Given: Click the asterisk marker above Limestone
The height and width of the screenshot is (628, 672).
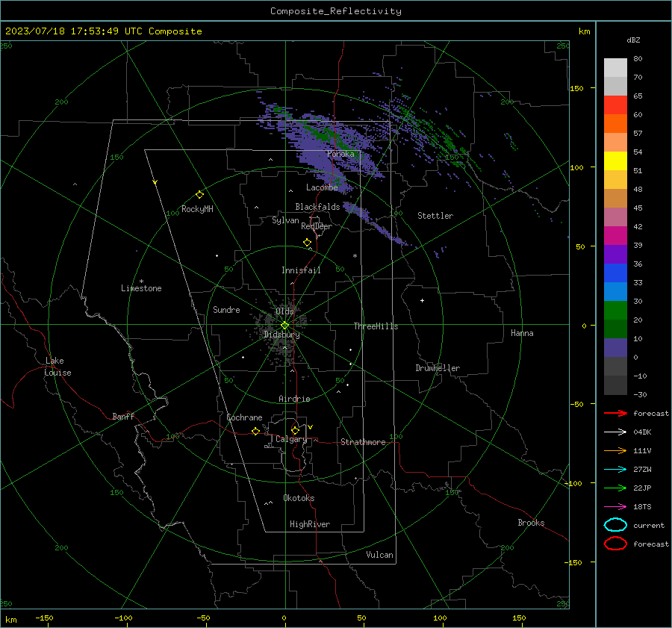Looking at the screenshot, I should 141,282.
